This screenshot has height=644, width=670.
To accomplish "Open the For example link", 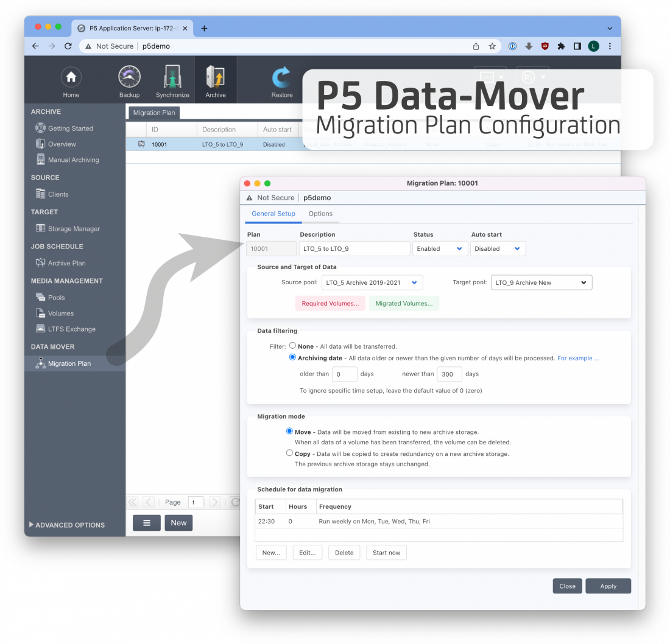I will click(578, 359).
